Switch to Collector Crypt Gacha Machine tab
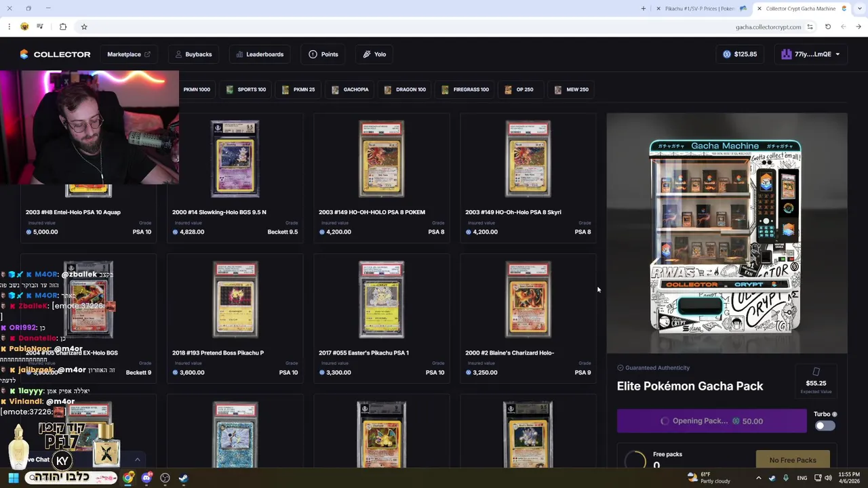Screen dimensions: 868x488 pos(800,9)
